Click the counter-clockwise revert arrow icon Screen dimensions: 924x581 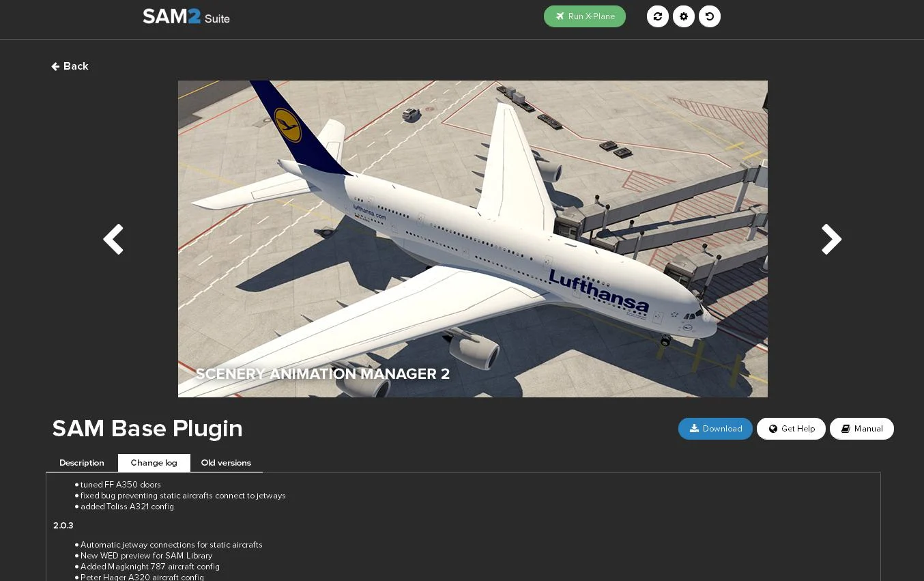point(710,16)
